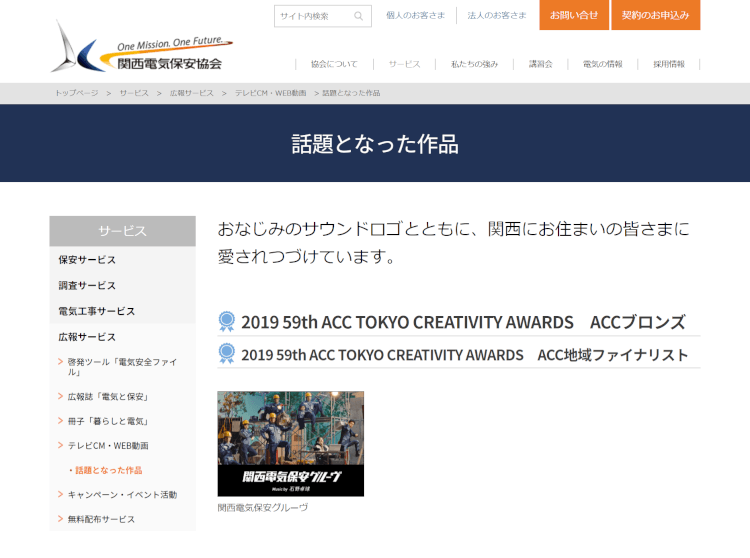Viewport: 750px width, 558px height.
Task: Go to サービス in breadcrumb
Action: [134, 93]
